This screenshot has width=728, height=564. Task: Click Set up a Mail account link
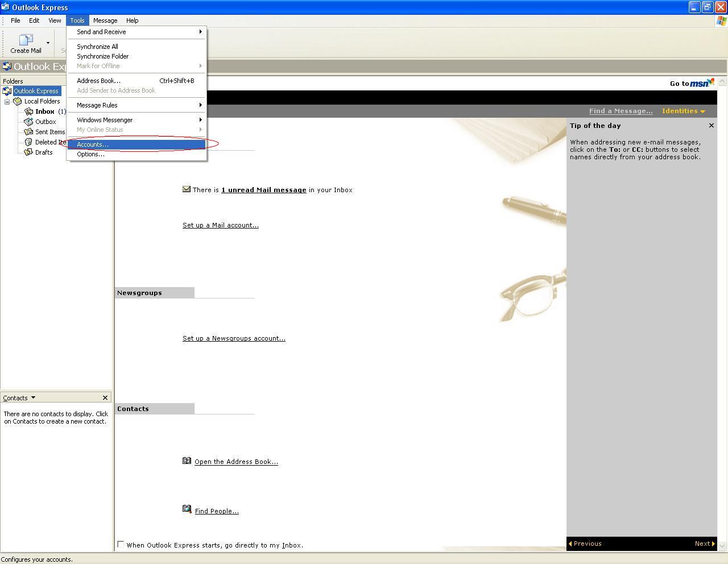click(220, 225)
